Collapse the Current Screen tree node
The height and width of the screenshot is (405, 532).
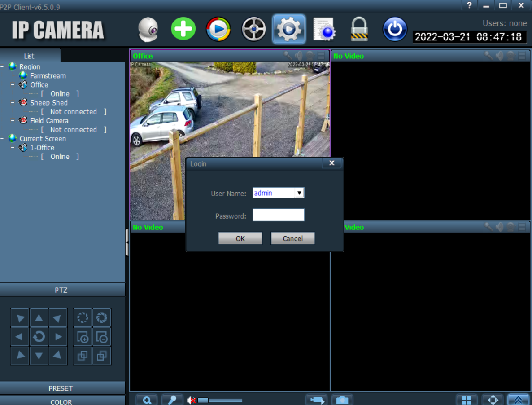(2, 138)
